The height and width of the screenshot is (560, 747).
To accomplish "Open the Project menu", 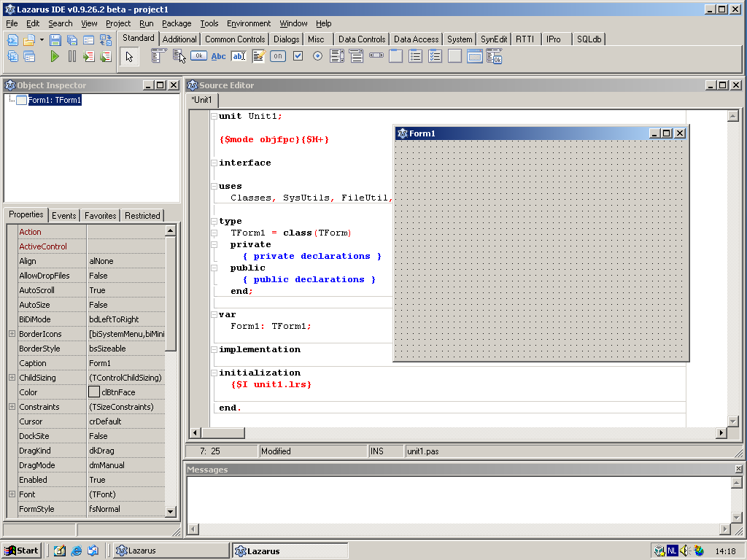I will point(118,23).
